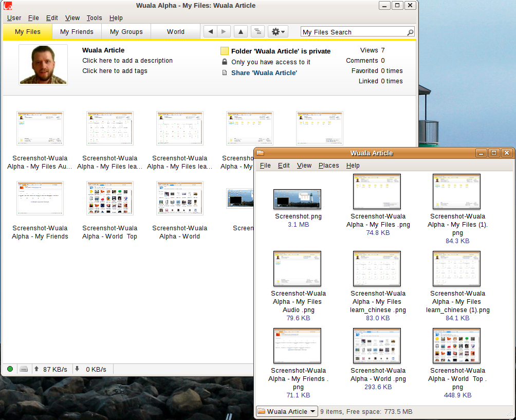Maximize the Wuala Article file manager window
This screenshot has width=516, height=420.
tap(493, 153)
